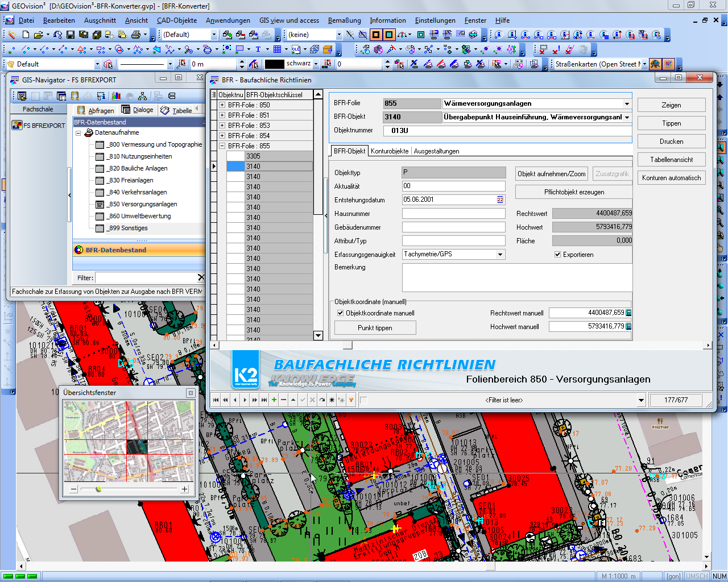The height and width of the screenshot is (582, 728).
Task: Click zoom-in plus in Übersichtsfenster
Action: [184, 489]
